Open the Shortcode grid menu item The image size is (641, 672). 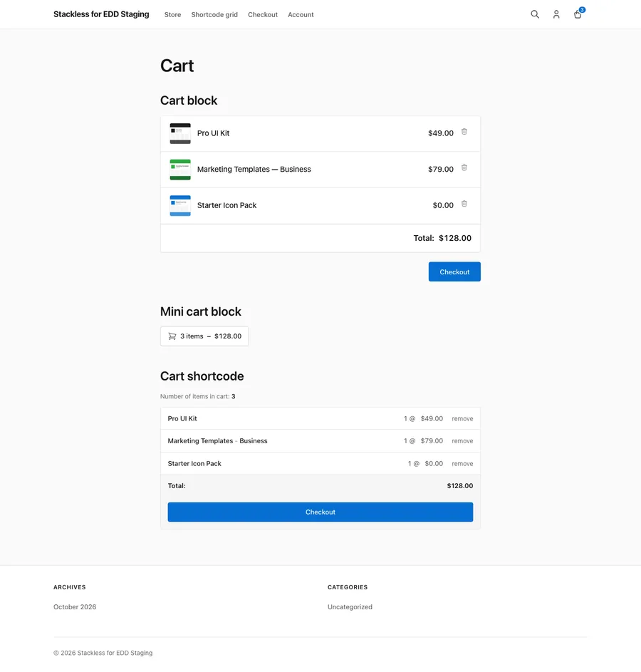(x=214, y=14)
